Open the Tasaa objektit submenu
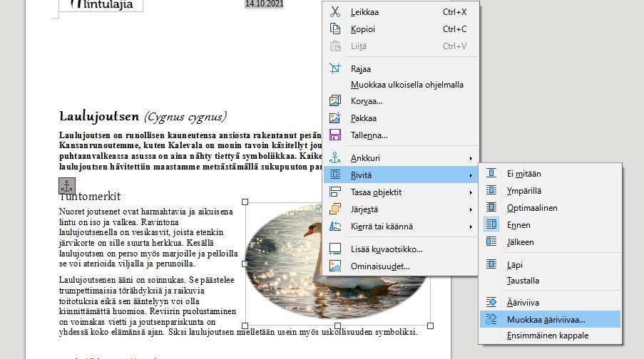 (401, 192)
